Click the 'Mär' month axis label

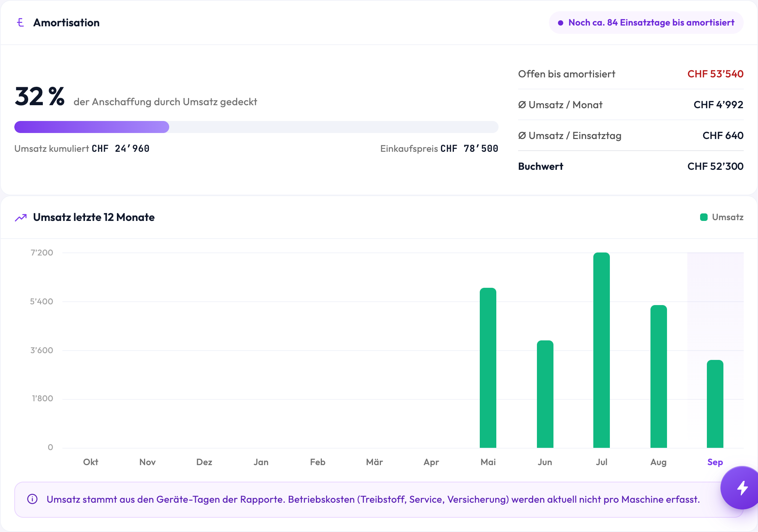[x=374, y=462]
